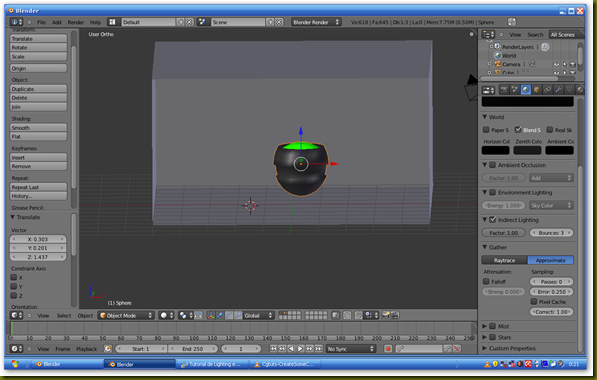This screenshot has height=380, width=597.
Task: Select the translate manipulator arrow icon
Action: [x=220, y=315]
